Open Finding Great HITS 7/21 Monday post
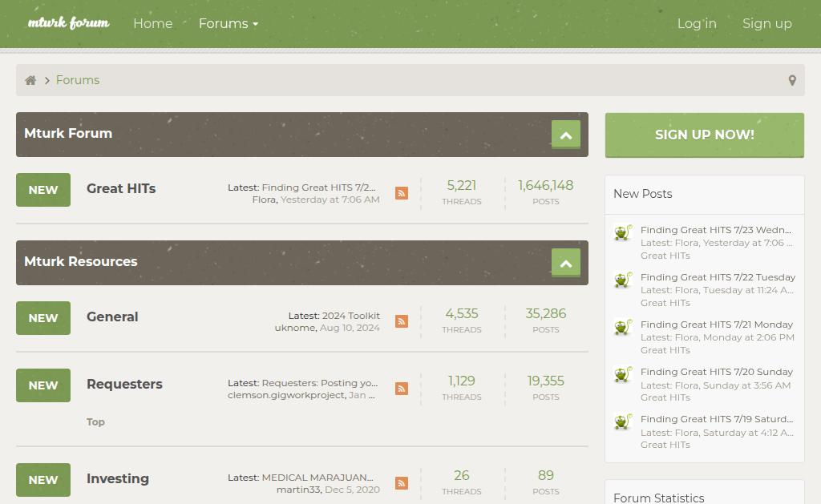 716,325
